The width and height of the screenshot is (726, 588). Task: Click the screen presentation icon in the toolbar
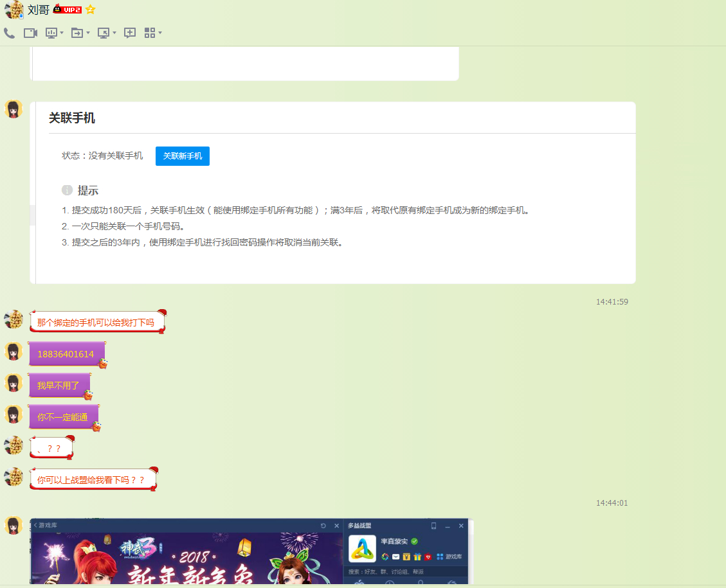click(51, 33)
